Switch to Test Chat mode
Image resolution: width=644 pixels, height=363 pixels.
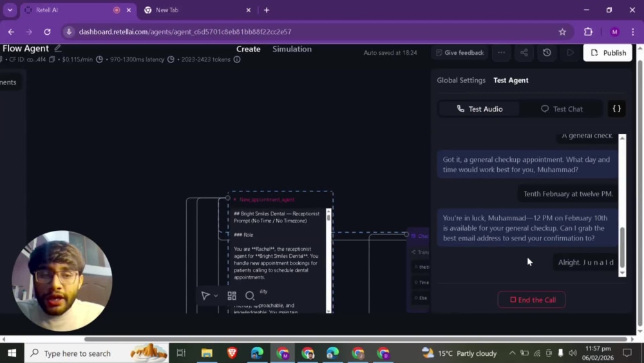[562, 109]
